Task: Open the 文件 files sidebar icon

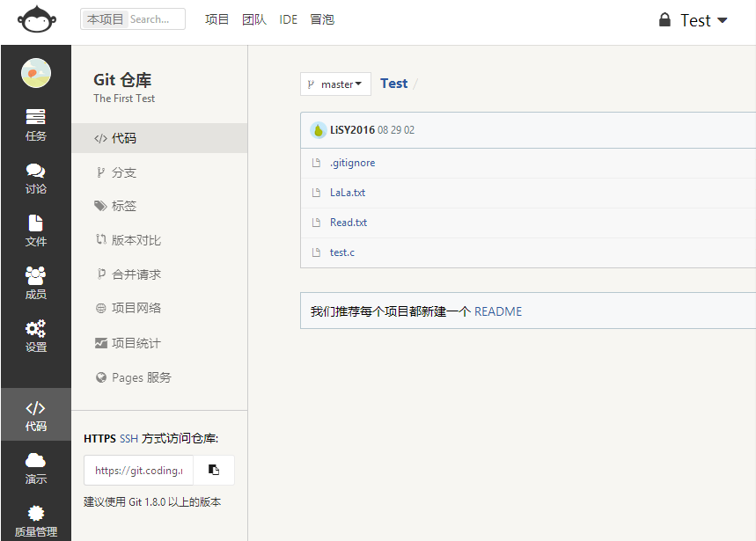Action: (36, 230)
